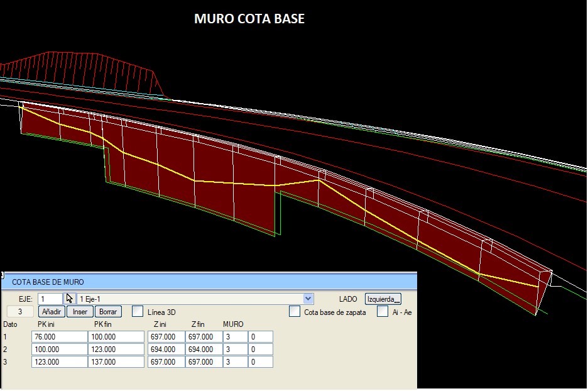588x391 pixels.
Task: Click the PK fin field showing 123.000 in row 2
Action: click(x=116, y=350)
